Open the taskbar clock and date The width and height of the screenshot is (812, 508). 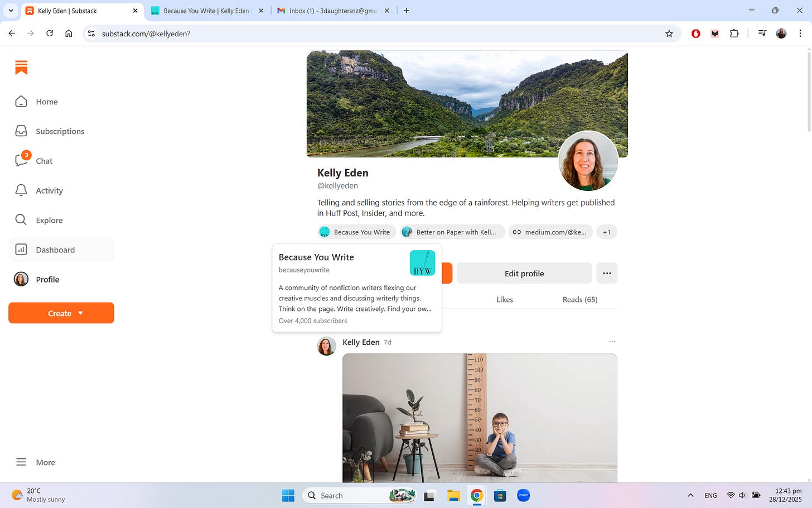785,495
